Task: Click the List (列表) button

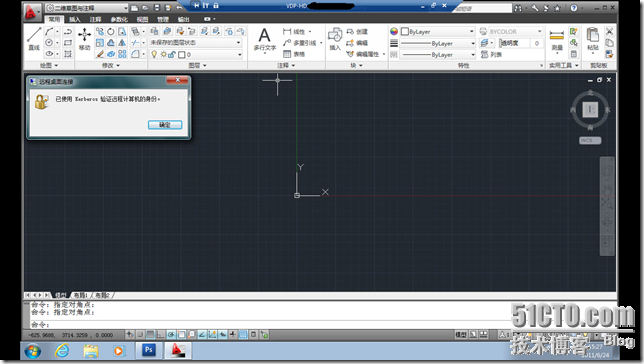Action: (x=492, y=55)
